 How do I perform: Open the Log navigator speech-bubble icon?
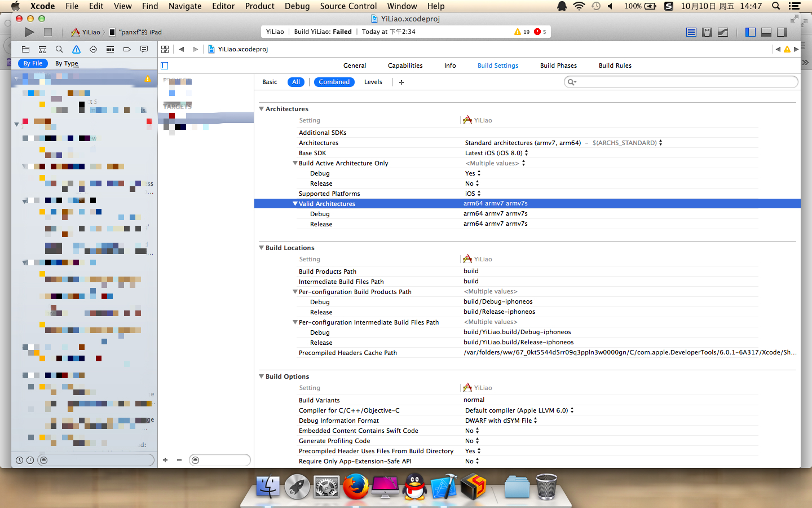[144, 49]
